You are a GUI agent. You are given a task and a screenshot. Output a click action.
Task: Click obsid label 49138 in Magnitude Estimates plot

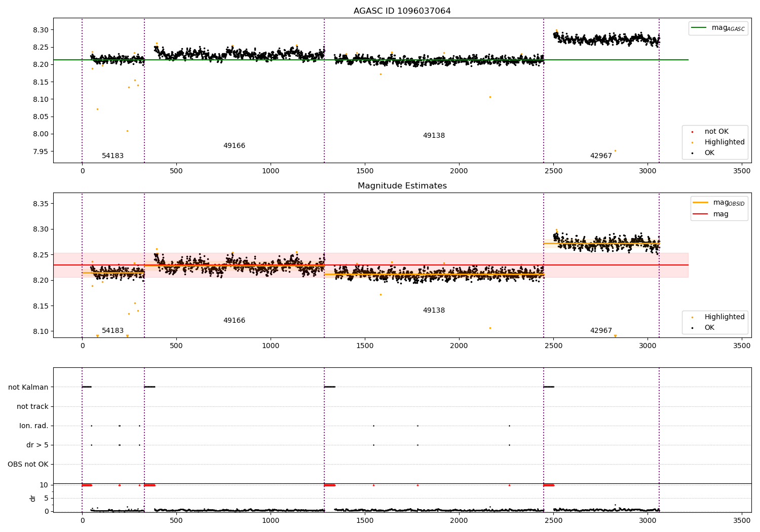point(434,311)
